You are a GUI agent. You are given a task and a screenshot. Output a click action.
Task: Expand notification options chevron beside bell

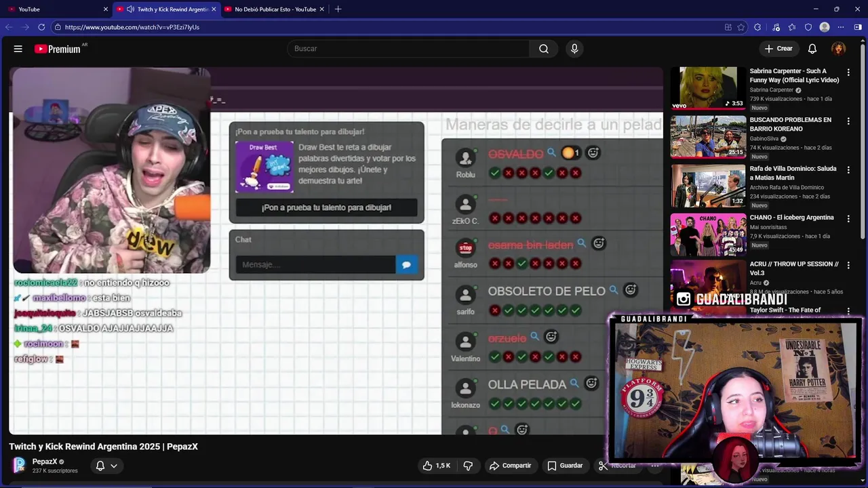point(114,466)
